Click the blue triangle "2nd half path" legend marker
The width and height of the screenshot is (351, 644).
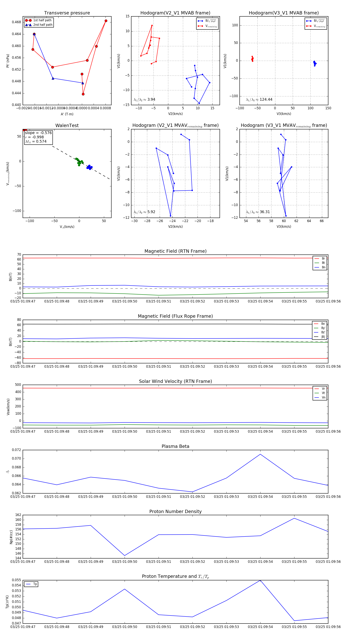(x=28, y=25)
